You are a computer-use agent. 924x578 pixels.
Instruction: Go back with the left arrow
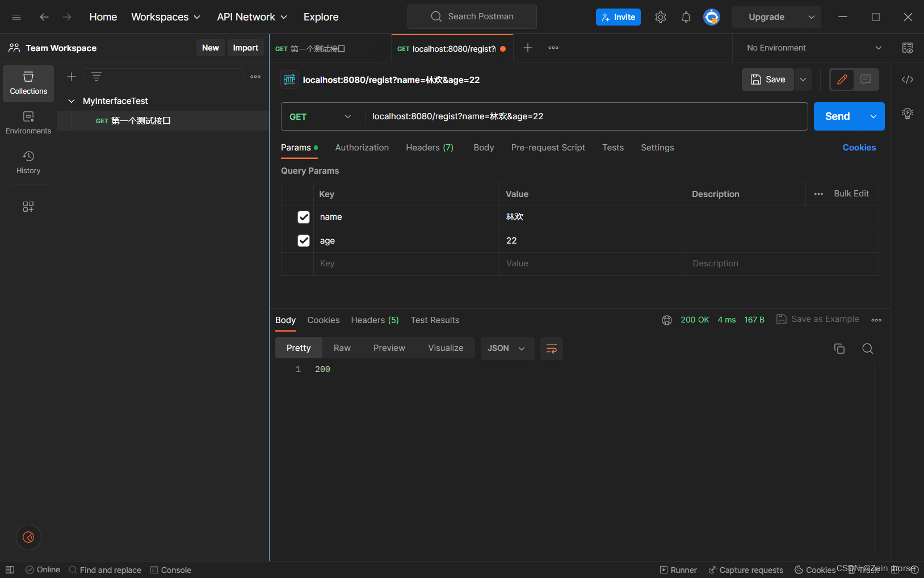(x=44, y=17)
